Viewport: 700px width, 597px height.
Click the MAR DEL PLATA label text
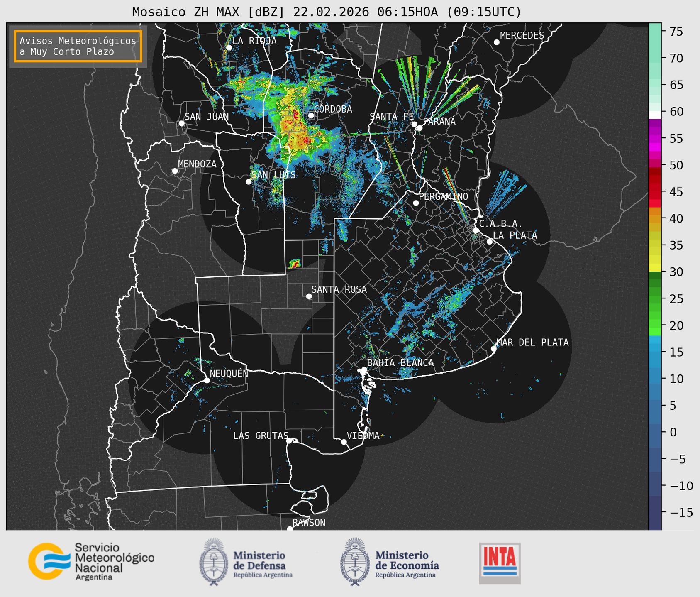coord(532,343)
